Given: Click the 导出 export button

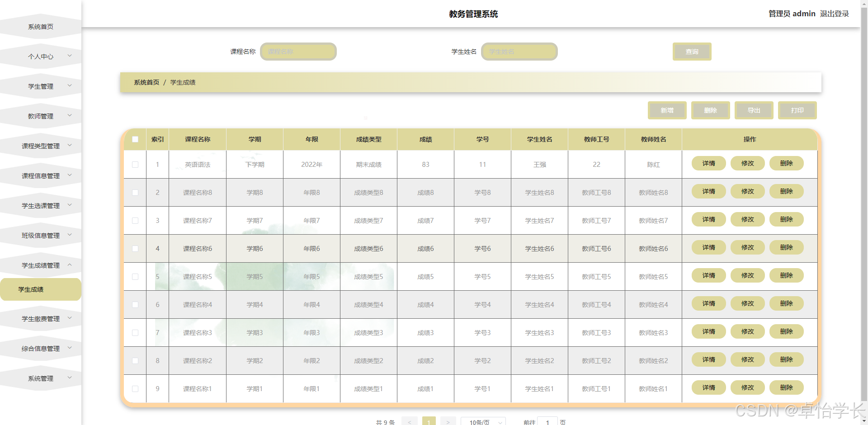Looking at the screenshot, I should (754, 110).
